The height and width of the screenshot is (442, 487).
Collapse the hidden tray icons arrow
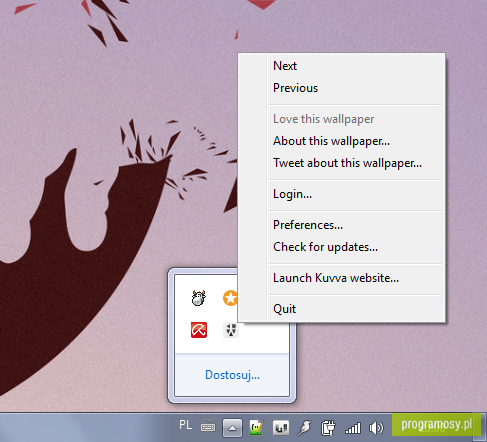pos(232,427)
